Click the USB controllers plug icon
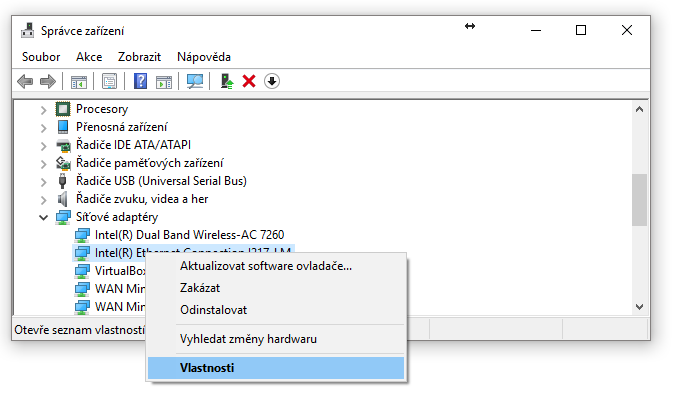 (63, 181)
